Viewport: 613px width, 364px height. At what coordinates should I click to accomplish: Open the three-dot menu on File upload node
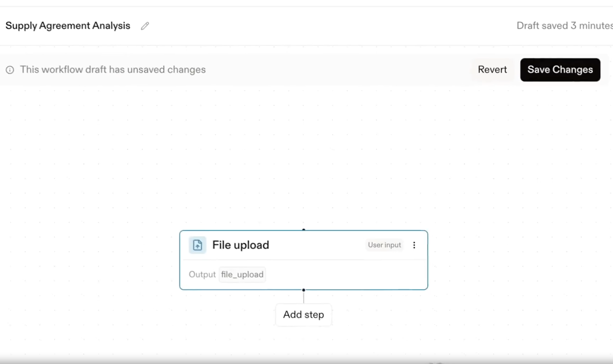[x=414, y=245]
